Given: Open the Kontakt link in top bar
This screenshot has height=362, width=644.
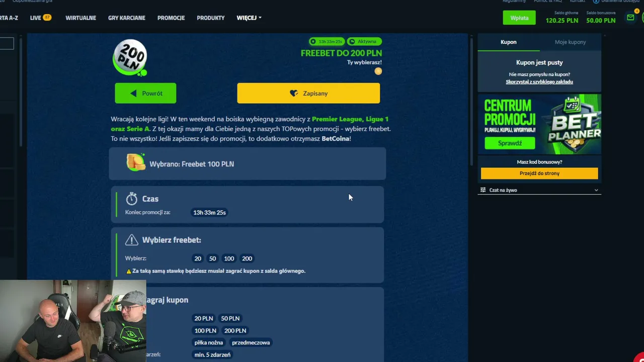Looking at the screenshot, I should 578,2.
